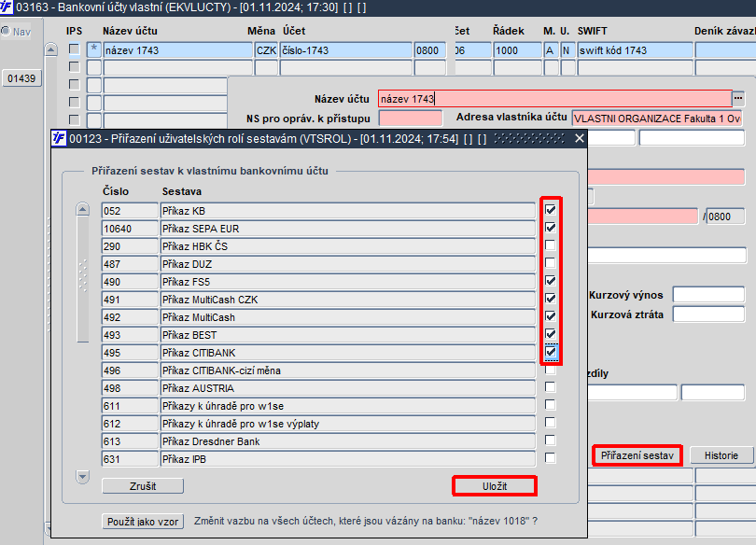Click up arrow beside accounts table

pos(51,49)
